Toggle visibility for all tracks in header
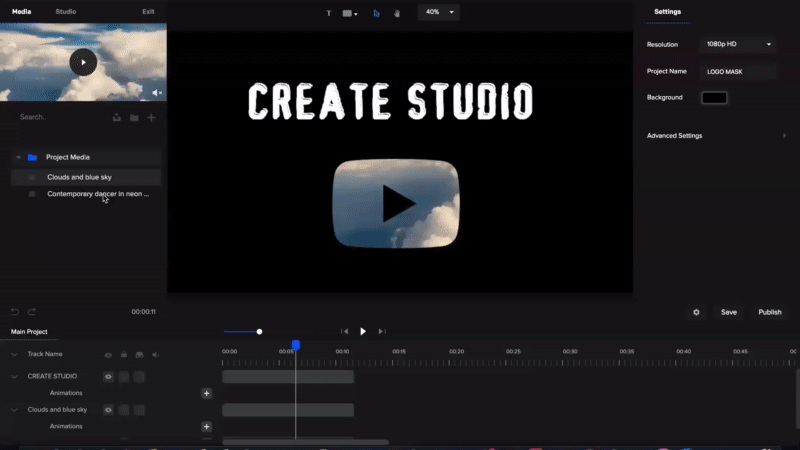The width and height of the screenshot is (800, 450). click(108, 355)
